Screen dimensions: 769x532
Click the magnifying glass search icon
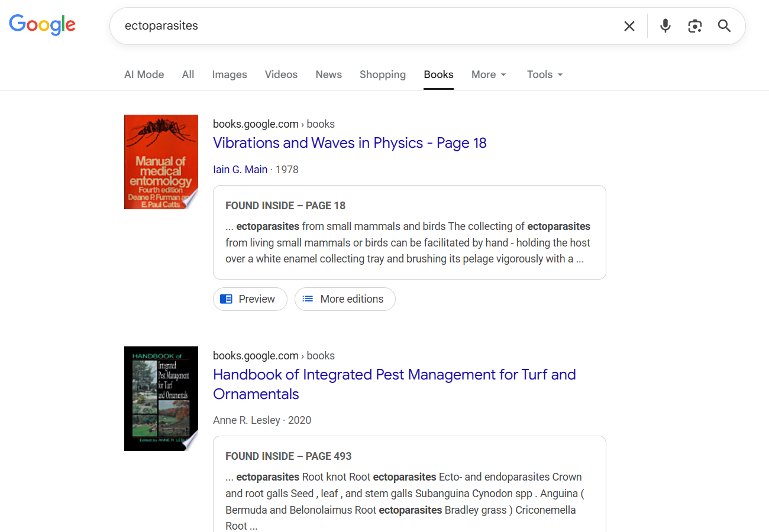[725, 26]
